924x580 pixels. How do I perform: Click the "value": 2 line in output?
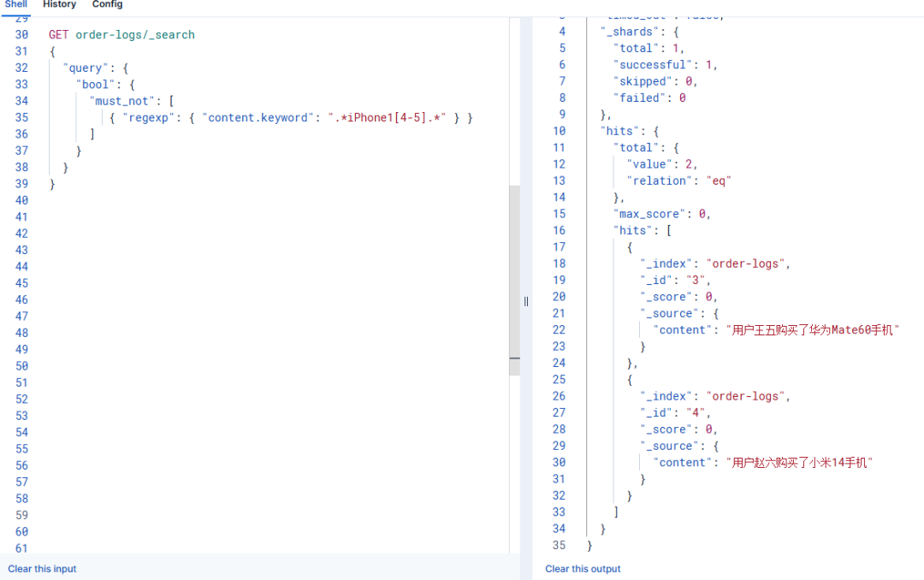click(661, 164)
